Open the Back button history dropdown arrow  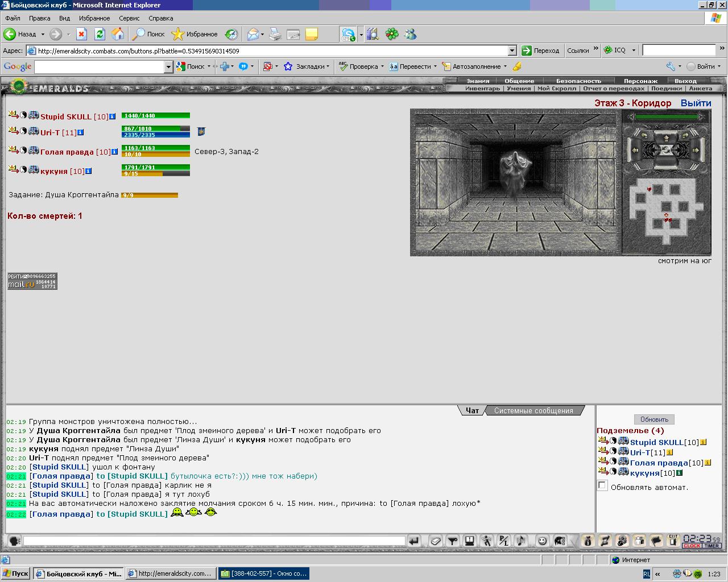pyautogui.click(x=42, y=35)
